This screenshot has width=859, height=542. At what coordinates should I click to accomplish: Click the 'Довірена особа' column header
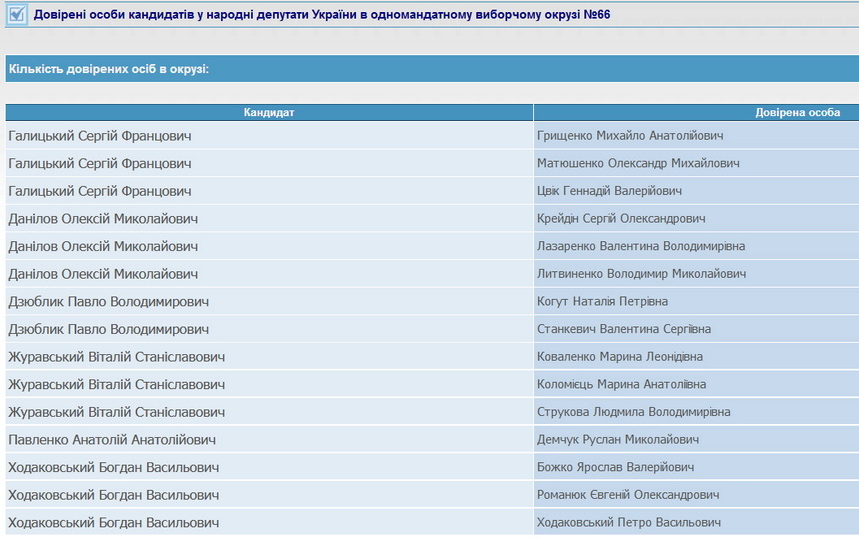click(x=797, y=112)
